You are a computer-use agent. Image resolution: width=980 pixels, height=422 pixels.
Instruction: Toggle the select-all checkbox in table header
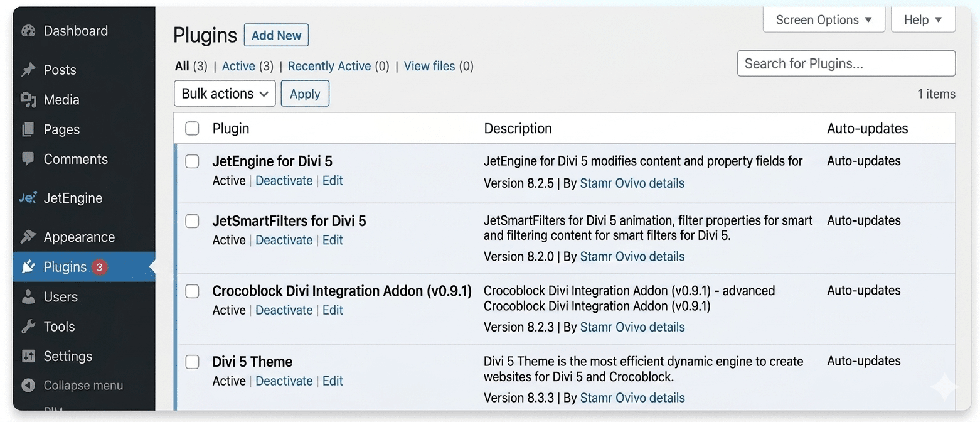(192, 128)
